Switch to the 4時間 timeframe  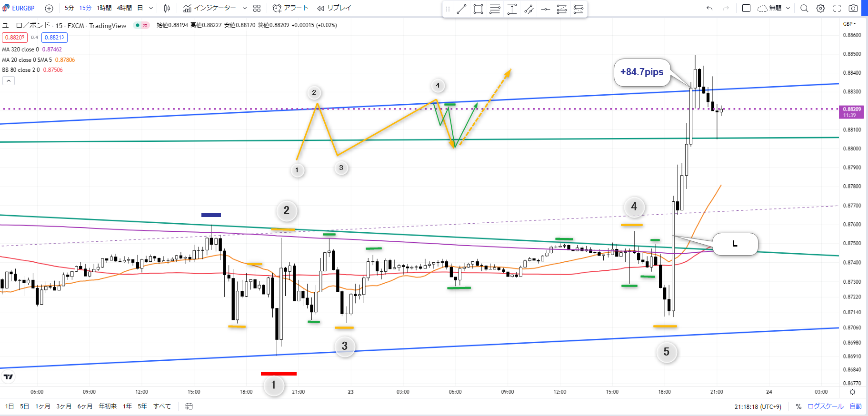click(124, 8)
